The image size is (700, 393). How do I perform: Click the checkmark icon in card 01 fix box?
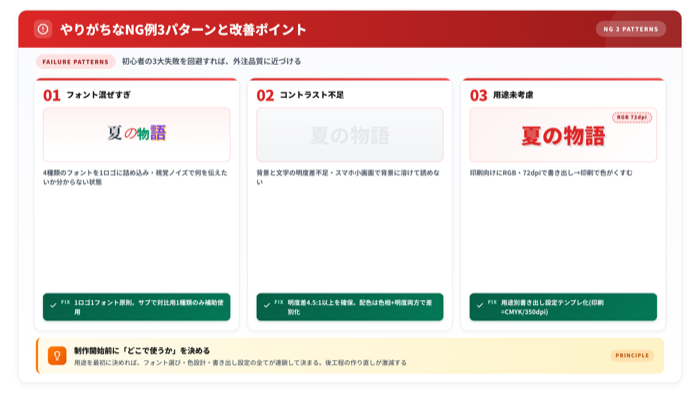tap(53, 305)
